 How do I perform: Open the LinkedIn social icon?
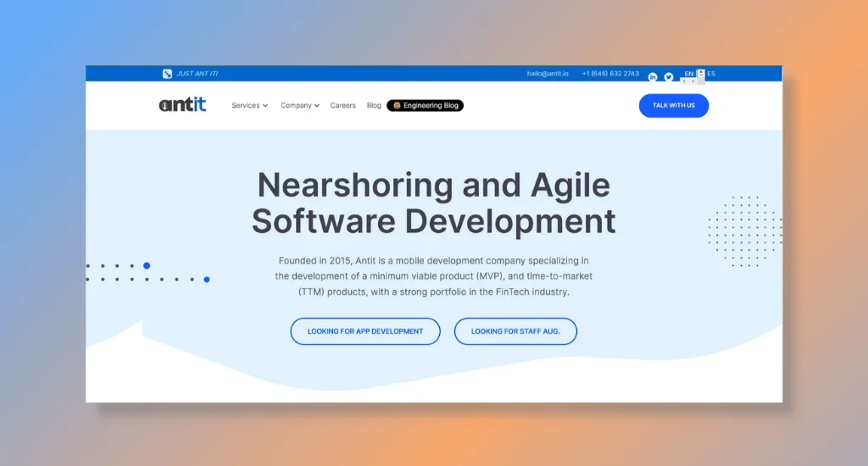653,77
